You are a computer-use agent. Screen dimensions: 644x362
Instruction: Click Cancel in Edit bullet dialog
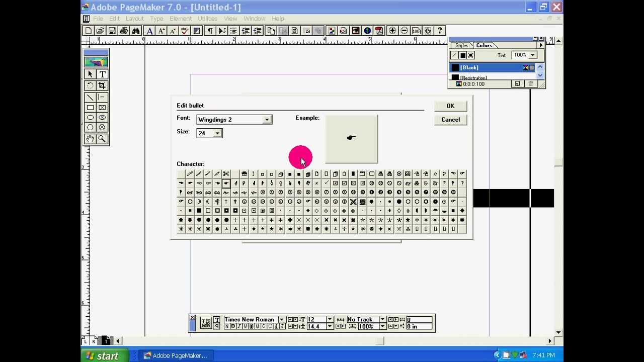[450, 120]
